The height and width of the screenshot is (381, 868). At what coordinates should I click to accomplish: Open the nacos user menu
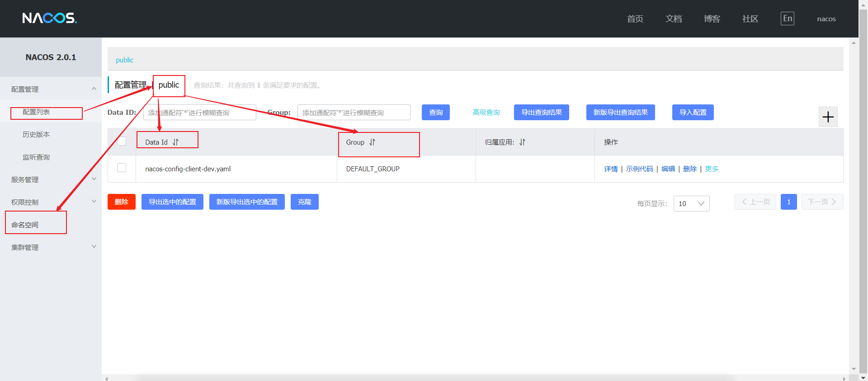(826, 19)
